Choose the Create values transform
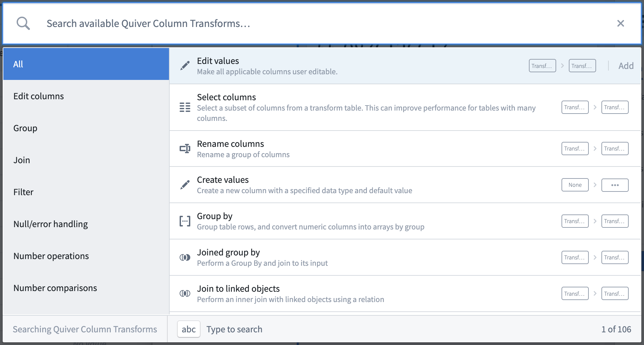 point(405,185)
